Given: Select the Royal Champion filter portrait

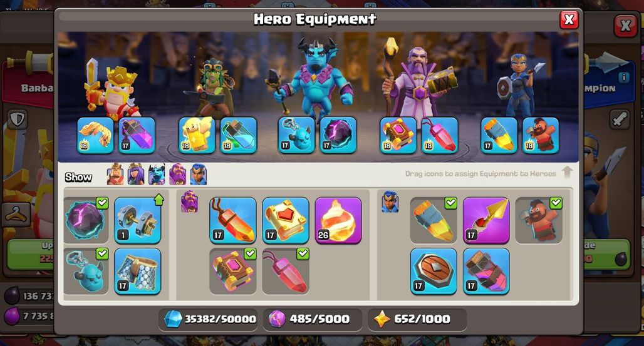Looking at the screenshot, I should click(x=199, y=175).
